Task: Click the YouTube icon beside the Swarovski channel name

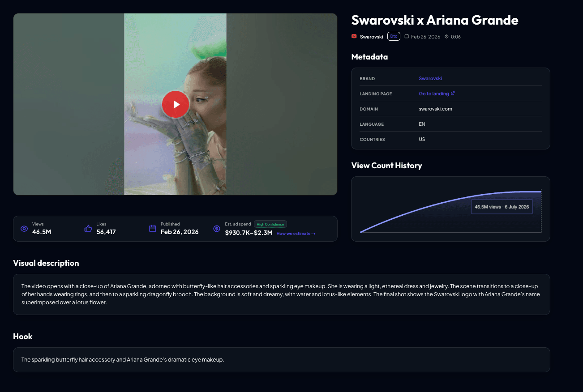Action: (354, 37)
